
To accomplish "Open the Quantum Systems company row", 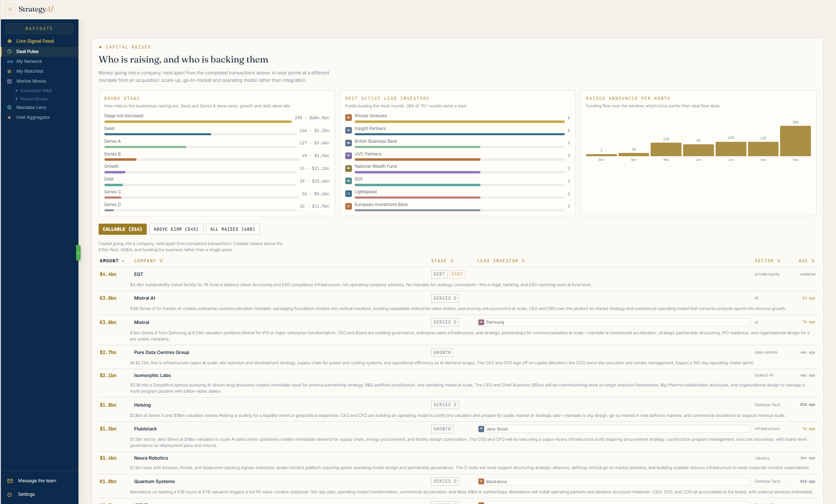I will click(x=457, y=486).
